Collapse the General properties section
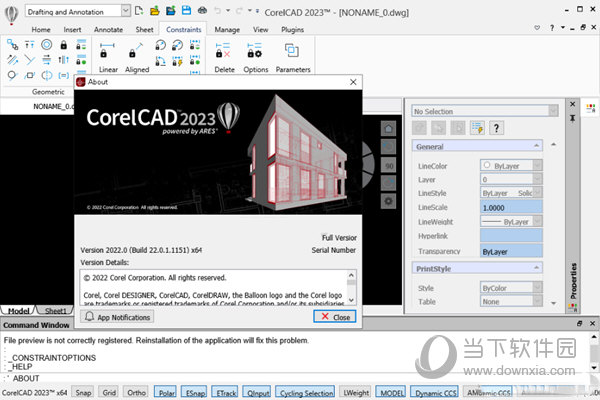The height and width of the screenshot is (400, 600). coord(538,146)
